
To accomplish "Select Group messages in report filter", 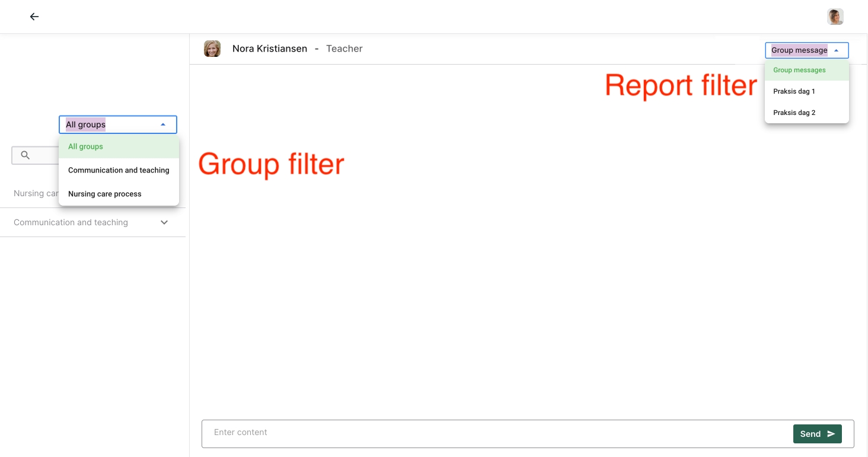I will (x=799, y=70).
